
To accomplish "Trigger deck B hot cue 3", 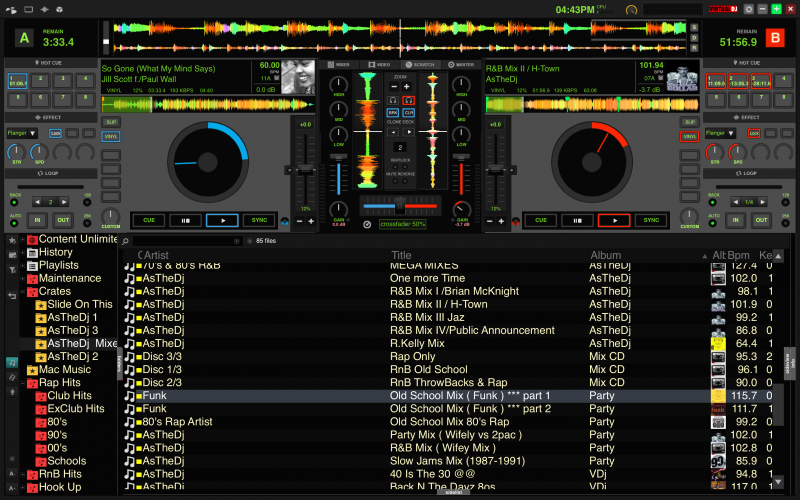I will (x=760, y=81).
